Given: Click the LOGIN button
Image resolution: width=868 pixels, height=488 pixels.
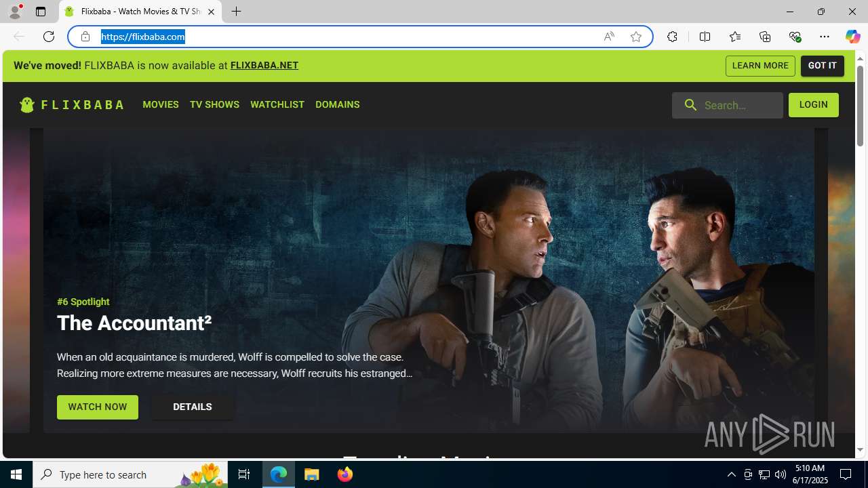Looking at the screenshot, I should pyautogui.click(x=814, y=105).
